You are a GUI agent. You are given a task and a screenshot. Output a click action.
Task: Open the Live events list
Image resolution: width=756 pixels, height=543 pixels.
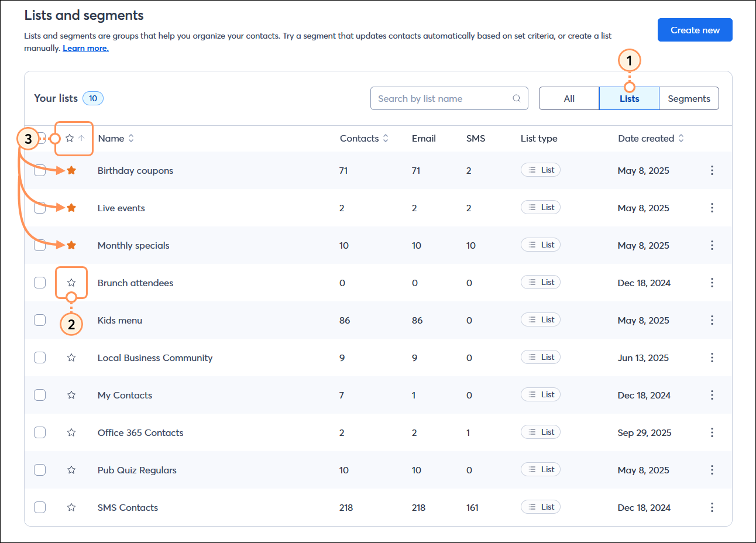click(x=121, y=208)
